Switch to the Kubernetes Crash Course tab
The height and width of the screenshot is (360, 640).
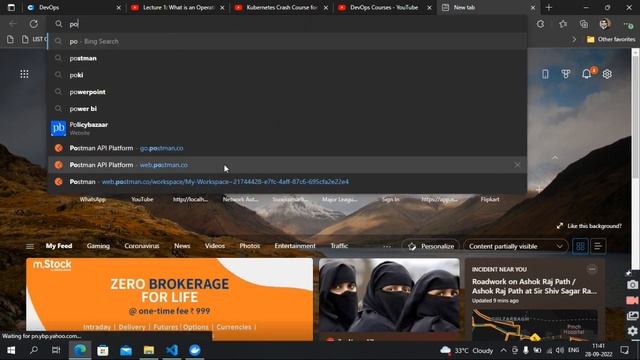pos(282,7)
